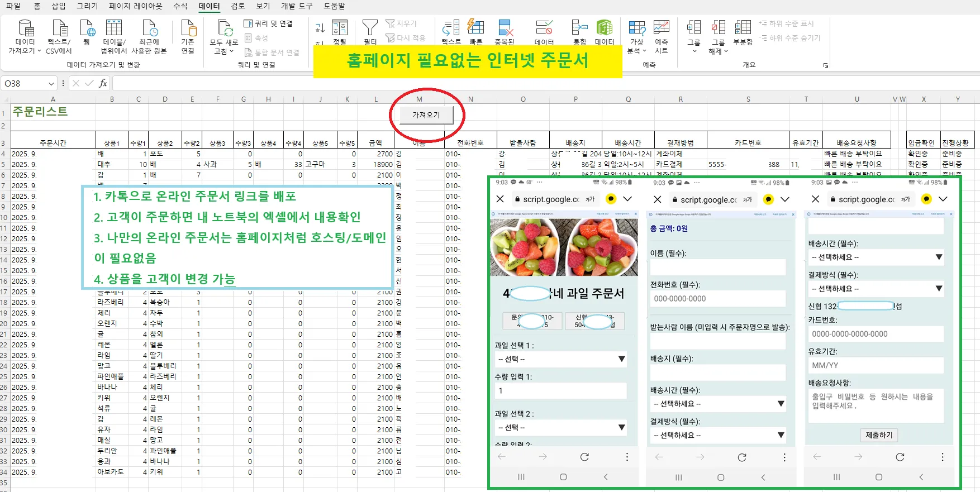This screenshot has height=492, width=980.
Task: Click the 테이블/범위에서 icon
Action: [114, 28]
